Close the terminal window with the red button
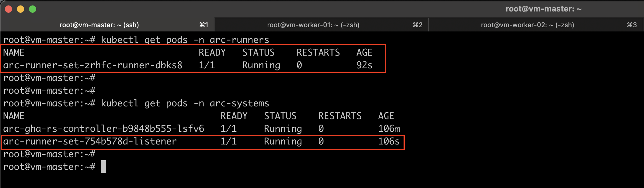 click(x=8, y=9)
